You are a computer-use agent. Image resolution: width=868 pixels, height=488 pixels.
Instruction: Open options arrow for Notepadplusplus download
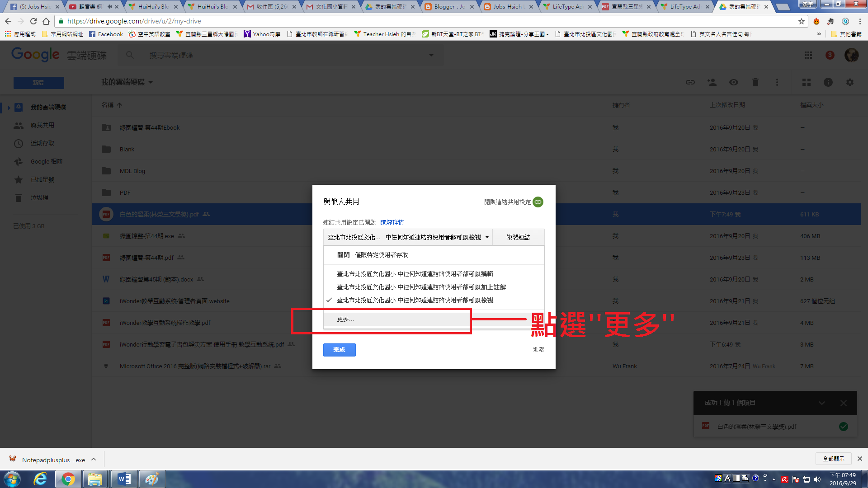(94, 460)
